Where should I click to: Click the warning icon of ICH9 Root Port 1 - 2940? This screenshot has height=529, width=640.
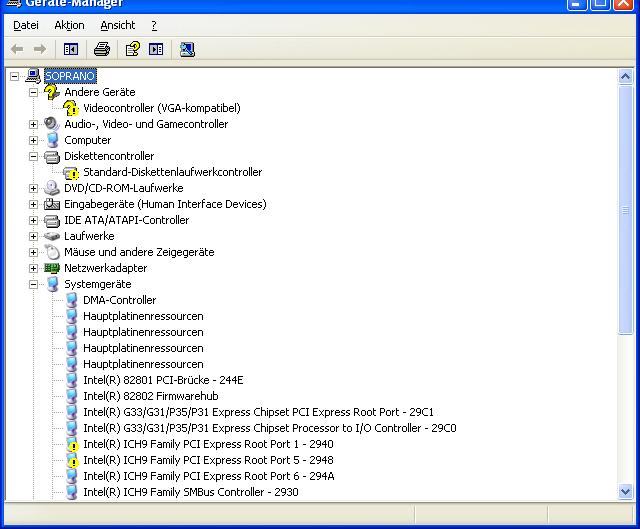pyautogui.click(x=72, y=444)
